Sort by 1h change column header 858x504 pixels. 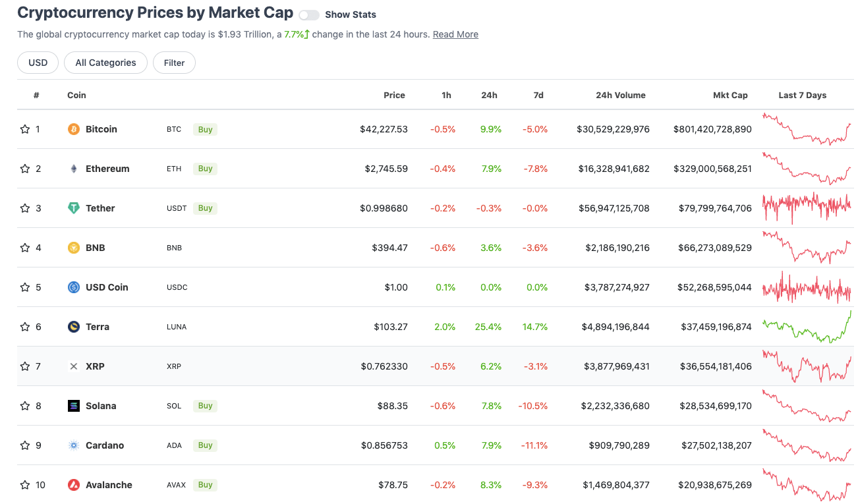(x=446, y=95)
